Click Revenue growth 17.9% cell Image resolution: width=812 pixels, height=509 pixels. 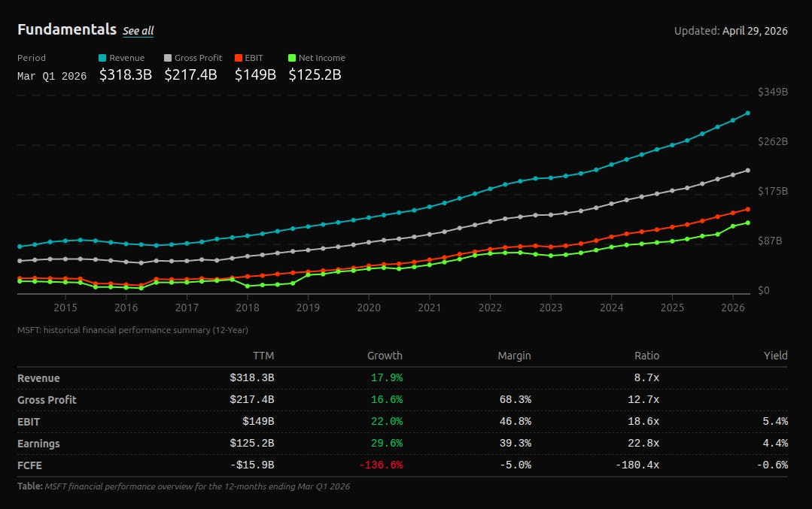click(x=387, y=378)
